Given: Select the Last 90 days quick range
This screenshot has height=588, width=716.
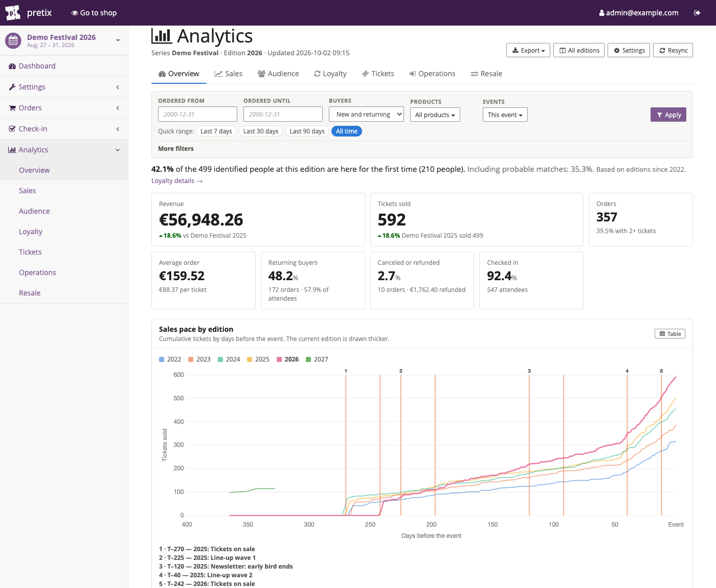Looking at the screenshot, I should 307,131.
